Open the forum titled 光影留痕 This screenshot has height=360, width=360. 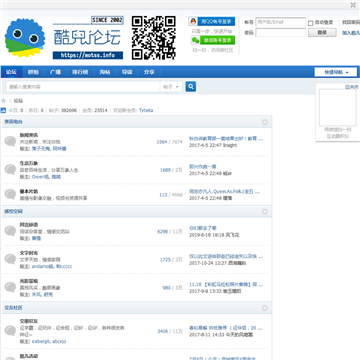click(29, 281)
